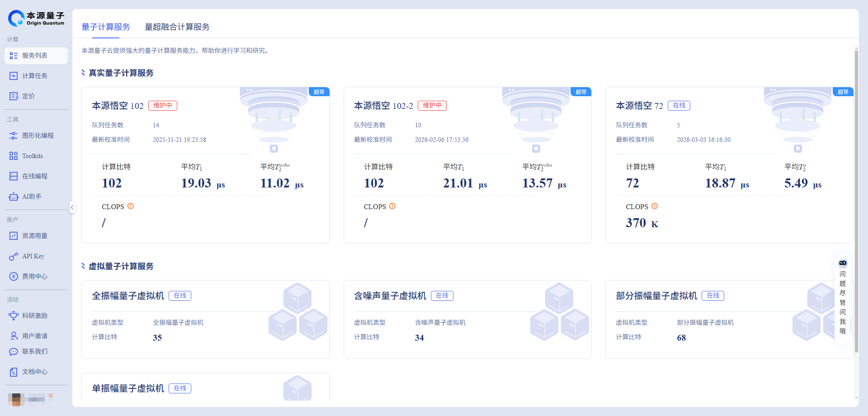The width and height of the screenshot is (868, 416).
Task: Click CLOPS info icon on 悟空 72
Action: point(655,206)
